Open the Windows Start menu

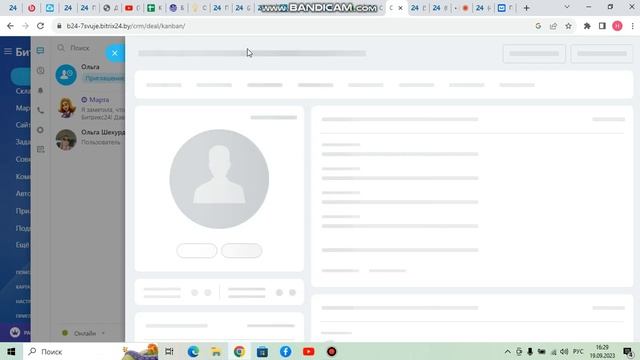[x=11, y=351]
